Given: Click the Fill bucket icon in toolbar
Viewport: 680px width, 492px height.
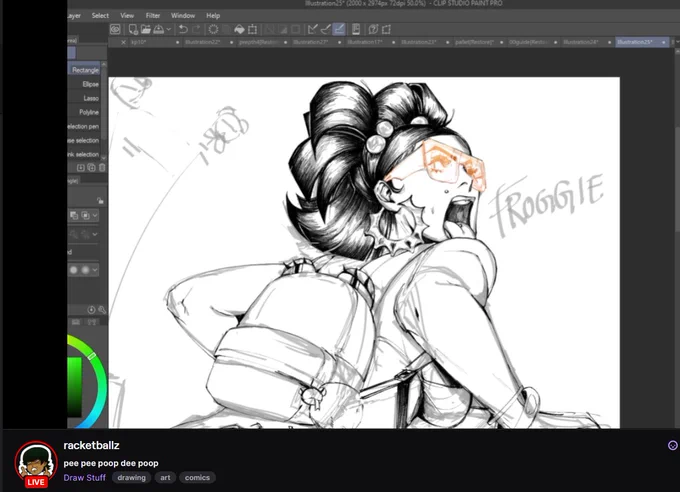Looking at the screenshot, I should [x=239, y=29].
